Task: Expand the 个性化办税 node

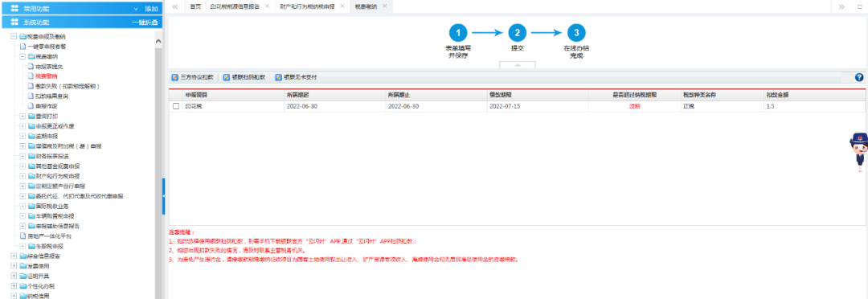Action: tap(14, 285)
